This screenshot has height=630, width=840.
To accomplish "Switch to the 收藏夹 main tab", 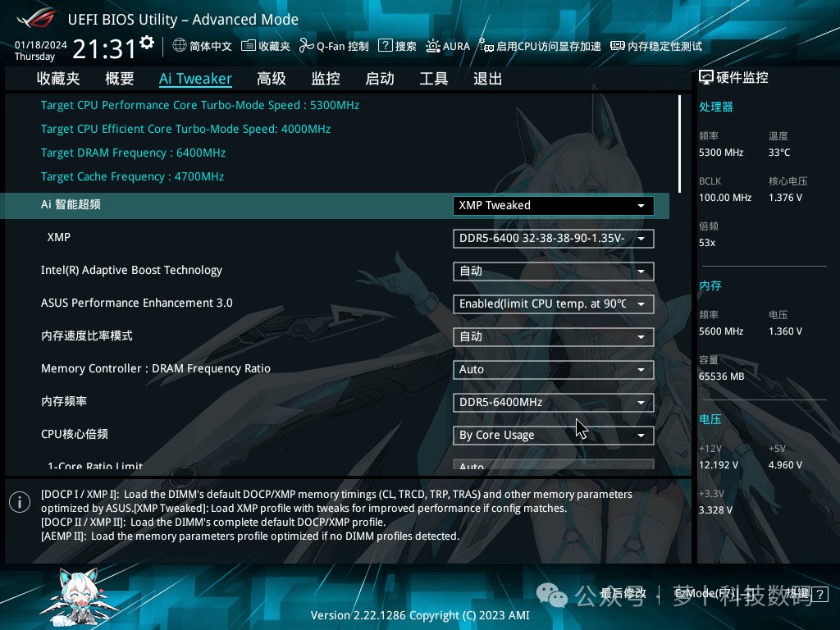I will click(58, 79).
